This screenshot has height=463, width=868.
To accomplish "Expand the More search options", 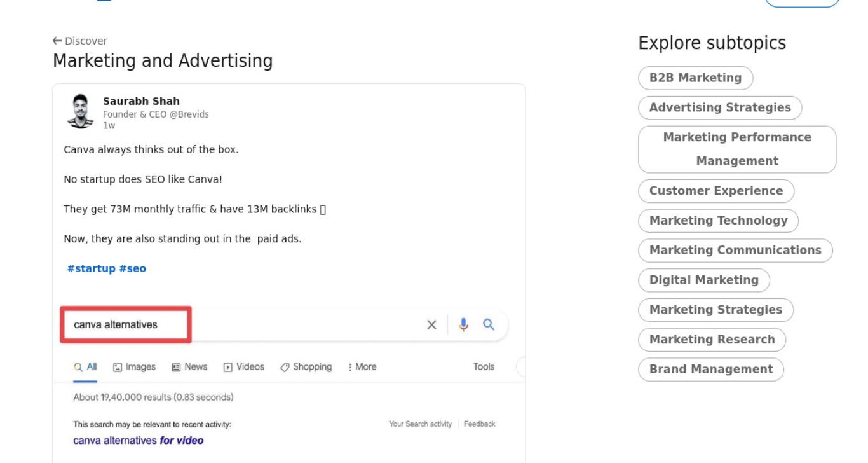I will (362, 367).
